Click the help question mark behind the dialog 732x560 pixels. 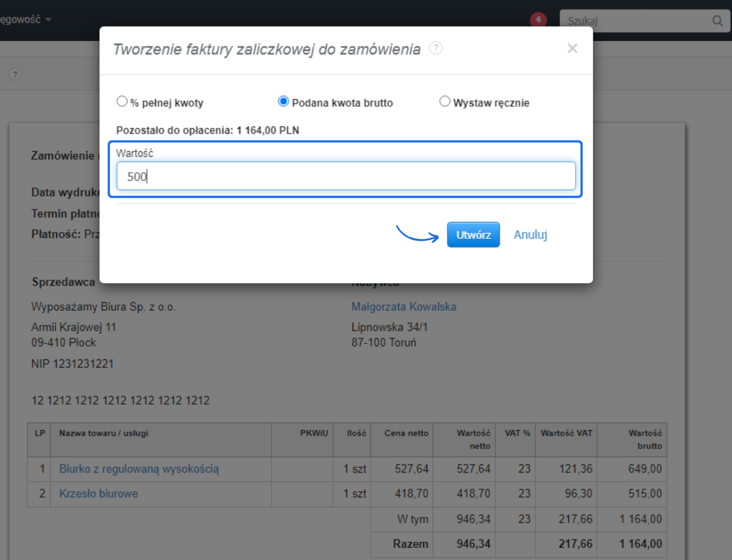click(x=15, y=74)
